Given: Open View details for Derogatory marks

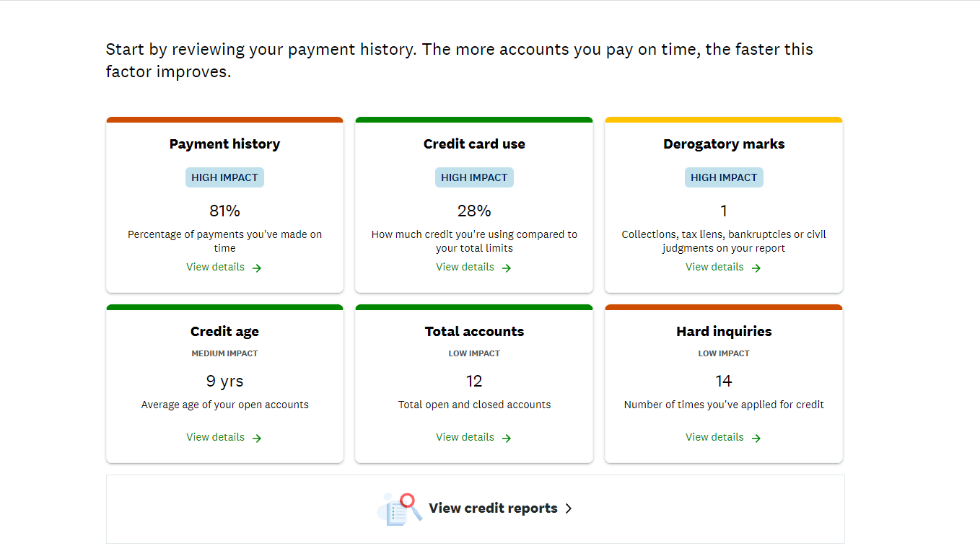Looking at the screenshot, I should (x=714, y=267).
